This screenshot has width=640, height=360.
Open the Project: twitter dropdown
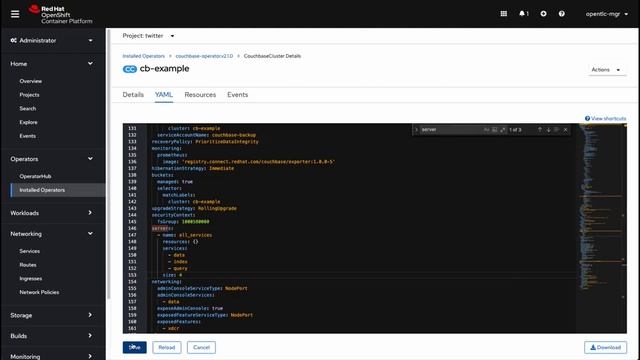(149, 36)
